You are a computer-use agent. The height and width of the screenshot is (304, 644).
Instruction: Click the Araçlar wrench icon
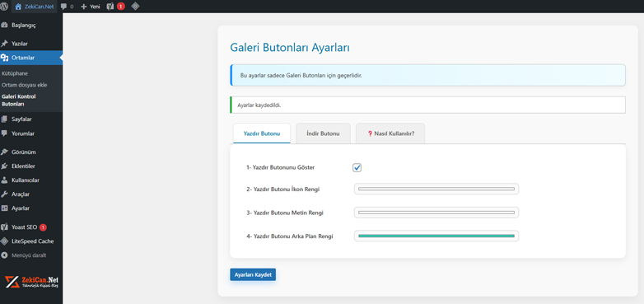4,194
